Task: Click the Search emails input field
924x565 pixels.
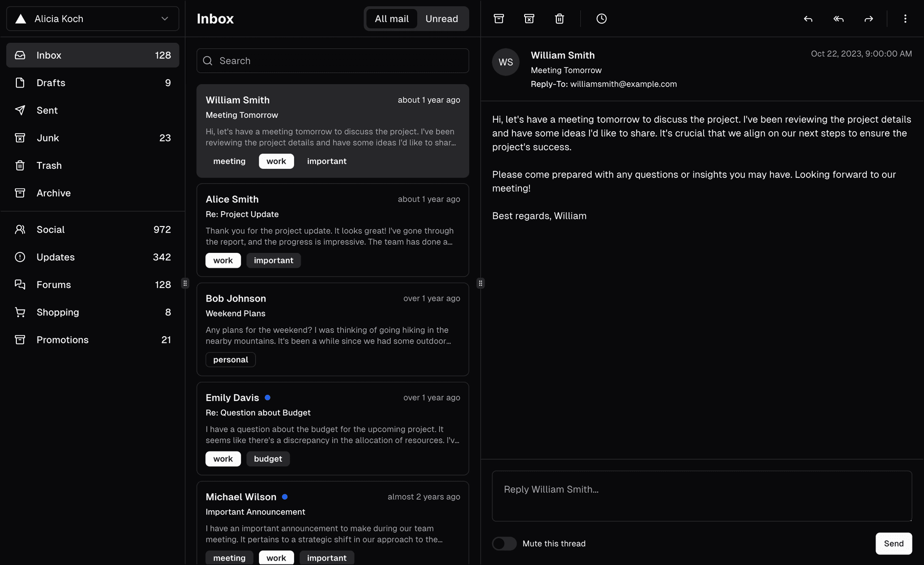Action: [333, 61]
